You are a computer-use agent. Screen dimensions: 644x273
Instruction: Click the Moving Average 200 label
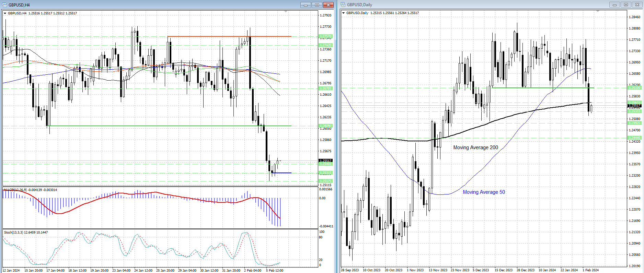475,147
